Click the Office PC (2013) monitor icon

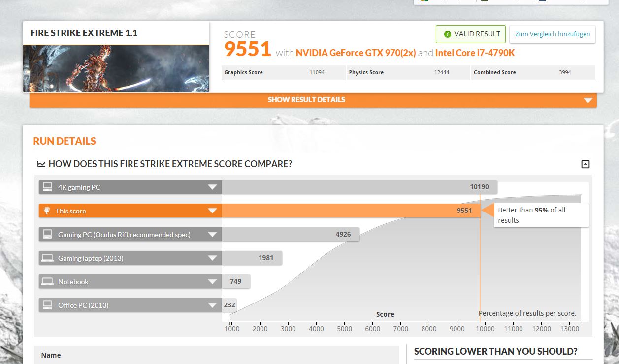click(47, 305)
